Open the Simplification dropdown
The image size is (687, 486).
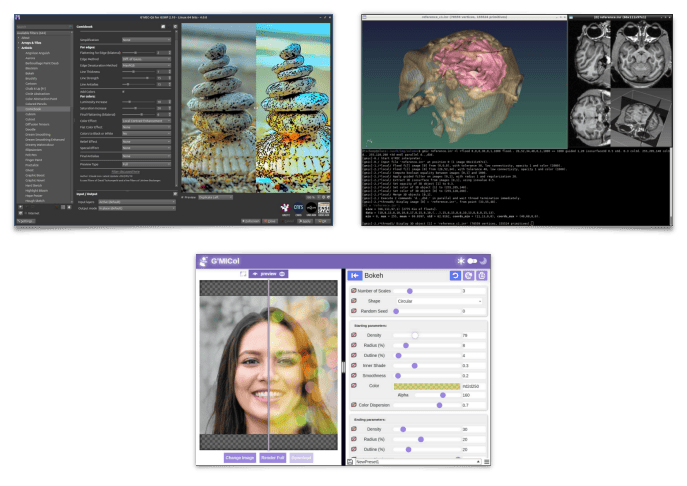tap(146, 40)
